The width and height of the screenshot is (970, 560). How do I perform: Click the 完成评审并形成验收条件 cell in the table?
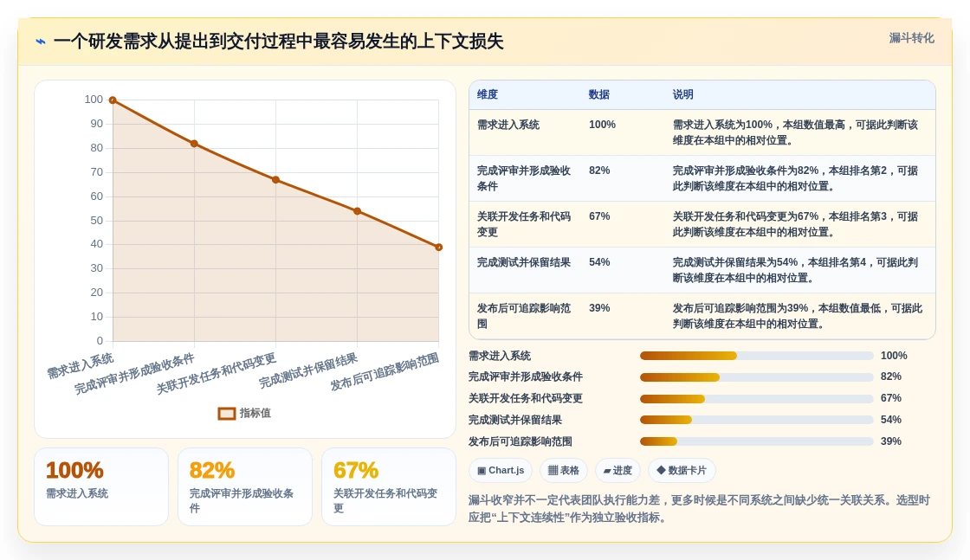tap(524, 178)
